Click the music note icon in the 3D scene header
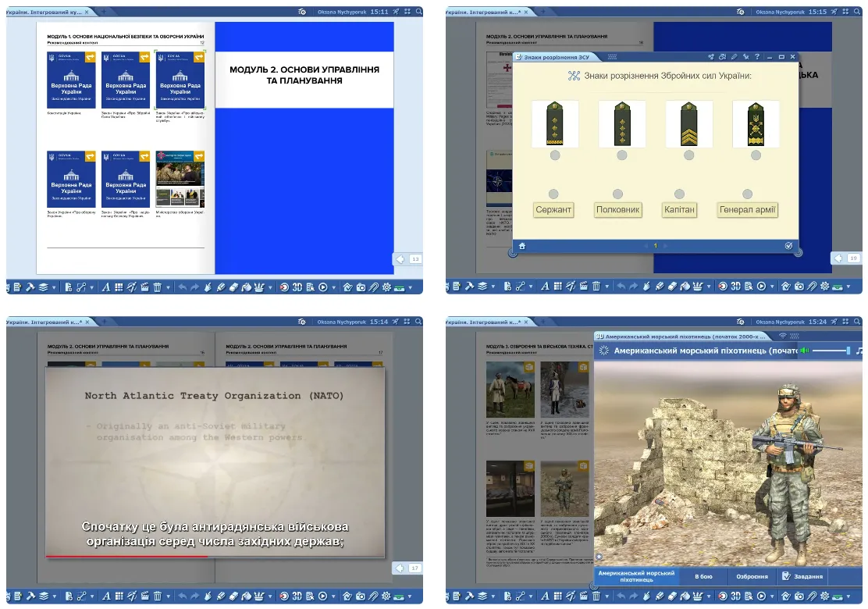 (x=859, y=351)
